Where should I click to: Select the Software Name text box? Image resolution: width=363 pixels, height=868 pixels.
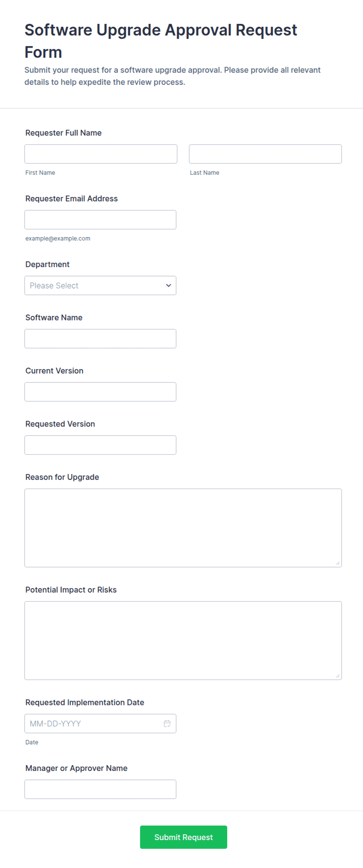click(100, 338)
